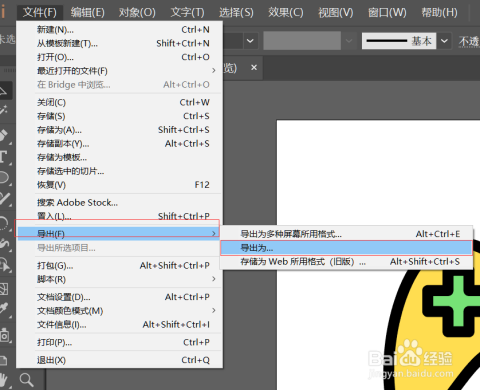Expand the 脚本(R) submenu arrow
Screen dimensions: 480x390
click(x=214, y=279)
